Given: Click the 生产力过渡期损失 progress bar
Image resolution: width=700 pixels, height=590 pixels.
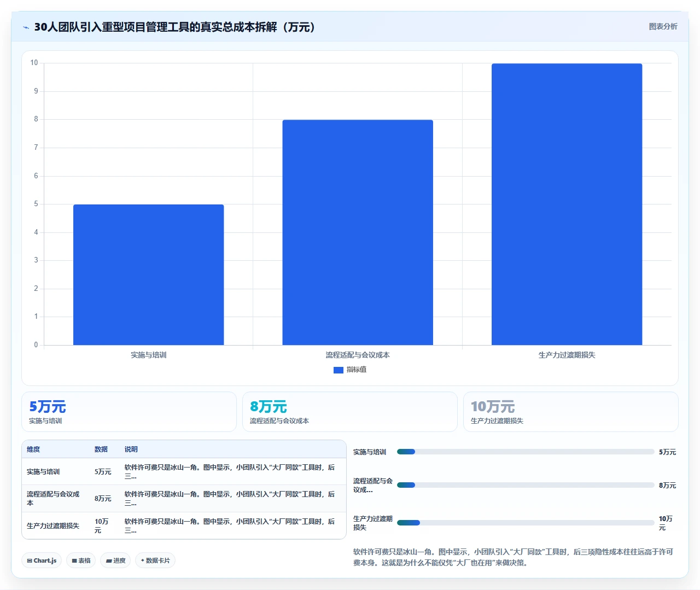Looking at the screenshot, I should tap(526, 523).
